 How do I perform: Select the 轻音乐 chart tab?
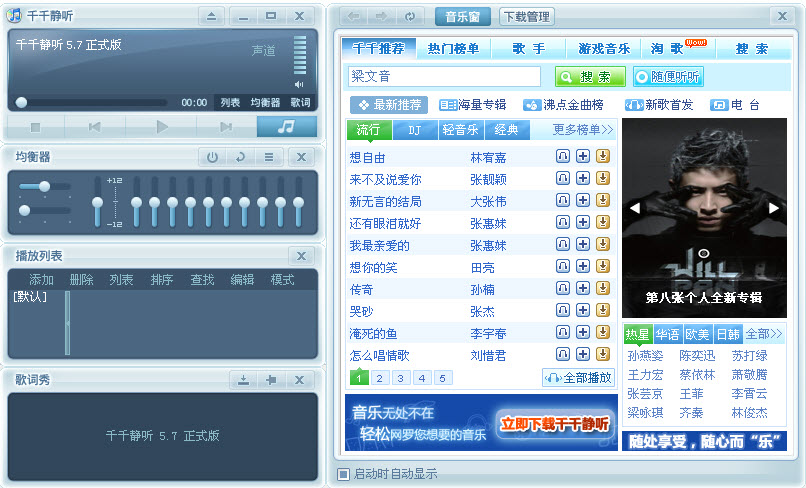point(461,130)
